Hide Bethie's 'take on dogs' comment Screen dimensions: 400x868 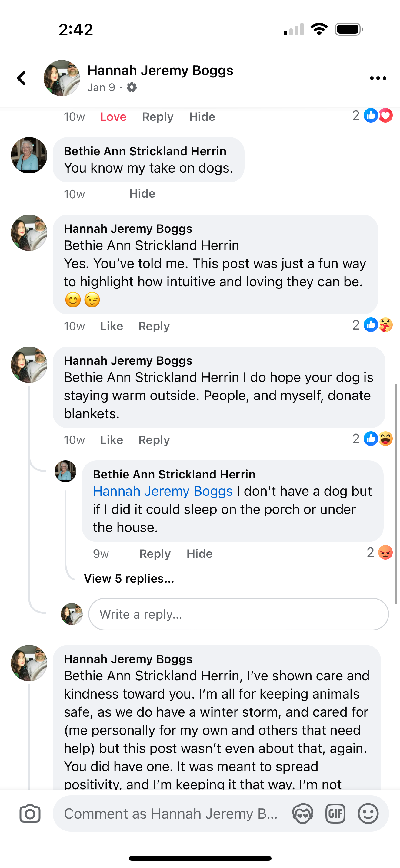point(142,194)
